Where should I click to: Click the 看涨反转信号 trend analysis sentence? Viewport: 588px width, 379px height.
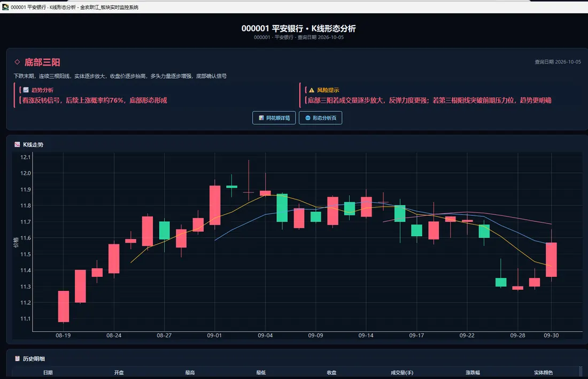[x=95, y=100]
